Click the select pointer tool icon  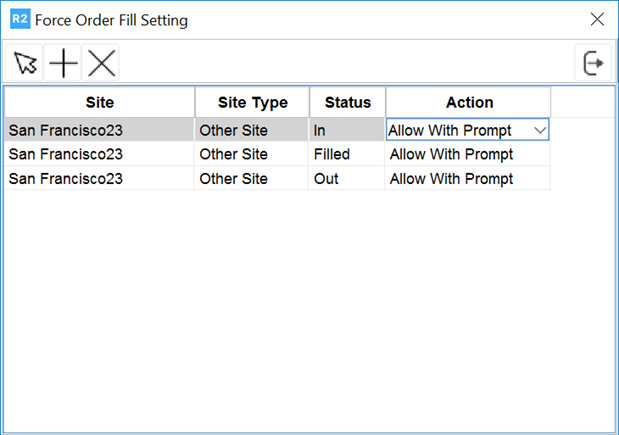pyautogui.click(x=25, y=64)
